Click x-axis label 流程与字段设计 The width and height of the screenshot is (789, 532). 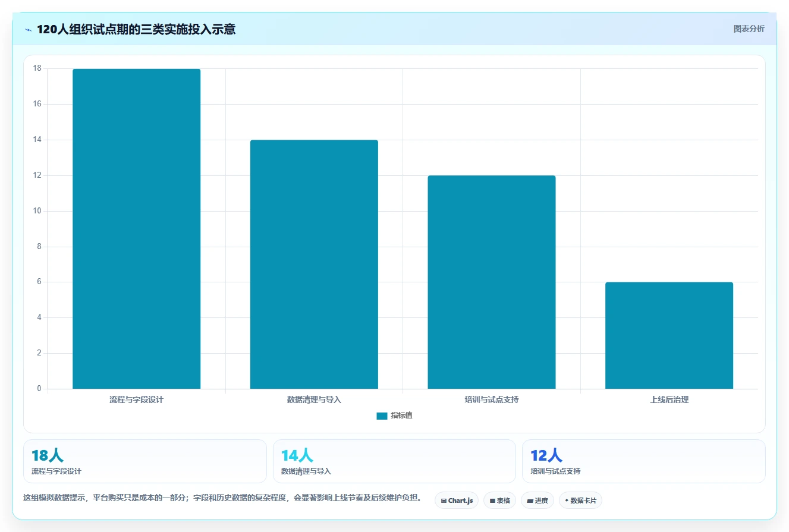(136, 399)
